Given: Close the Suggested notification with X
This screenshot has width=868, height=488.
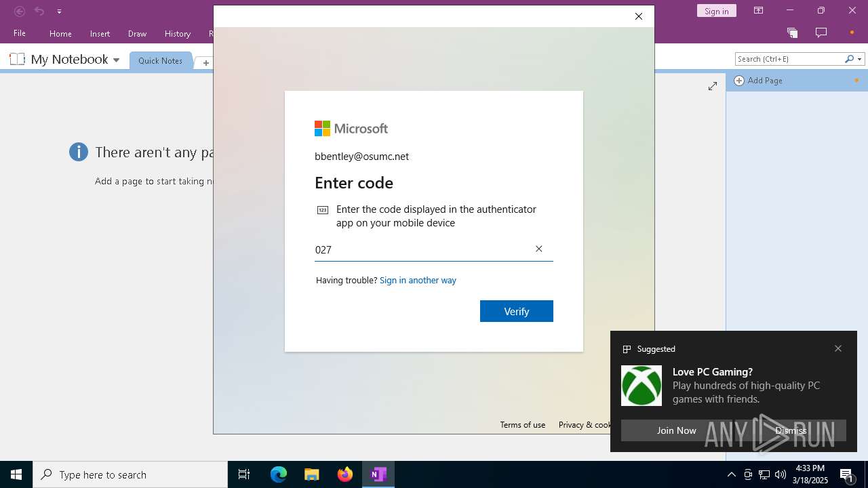Looking at the screenshot, I should pyautogui.click(x=838, y=348).
